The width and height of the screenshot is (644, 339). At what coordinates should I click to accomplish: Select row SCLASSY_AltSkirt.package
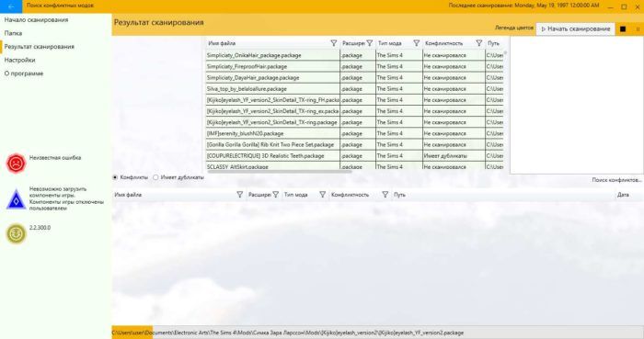click(354, 166)
